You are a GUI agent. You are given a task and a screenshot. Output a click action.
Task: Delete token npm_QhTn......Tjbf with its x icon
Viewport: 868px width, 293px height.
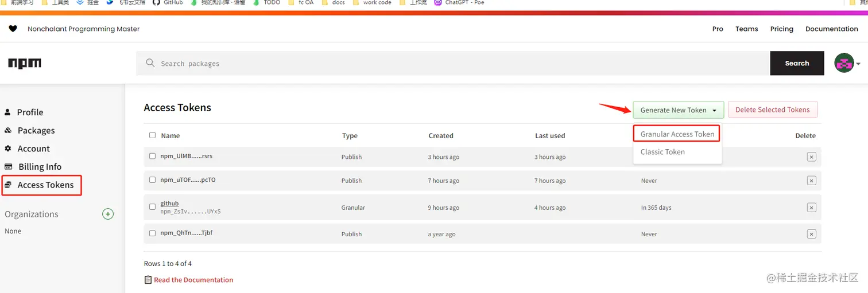pos(811,234)
